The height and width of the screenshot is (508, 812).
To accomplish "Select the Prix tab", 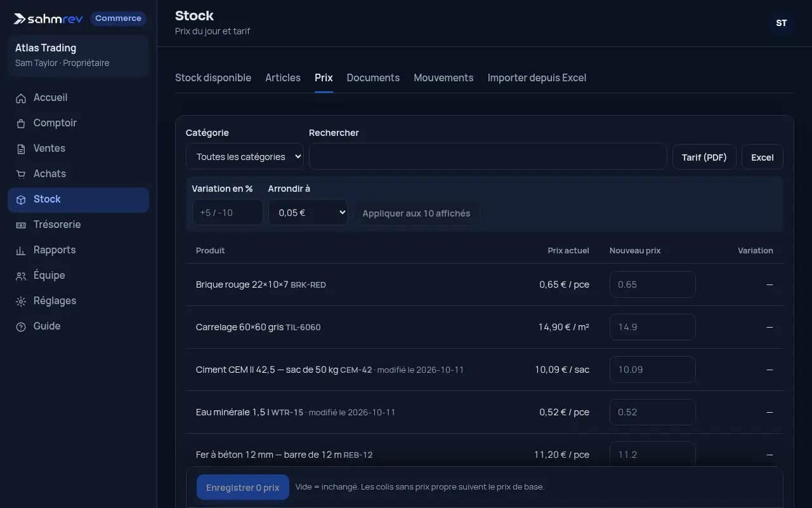I will [x=324, y=77].
